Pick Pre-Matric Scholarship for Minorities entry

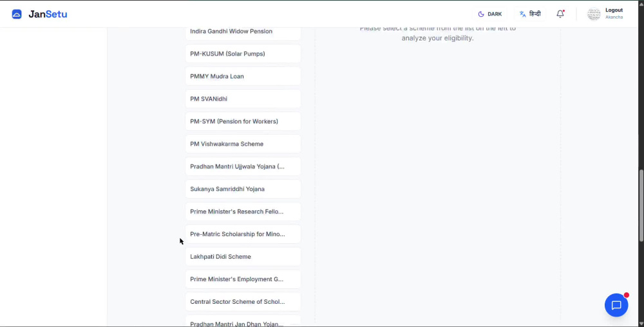(243, 234)
